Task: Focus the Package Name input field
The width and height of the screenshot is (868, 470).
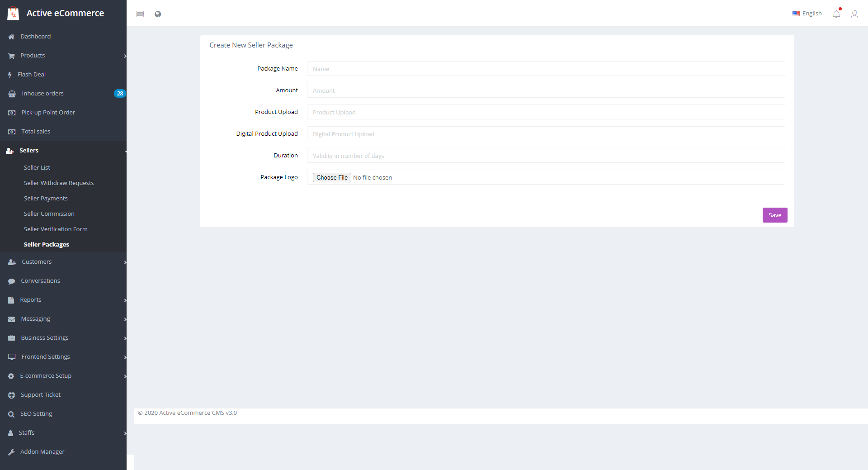Action: pyautogui.click(x=546, y=69)
